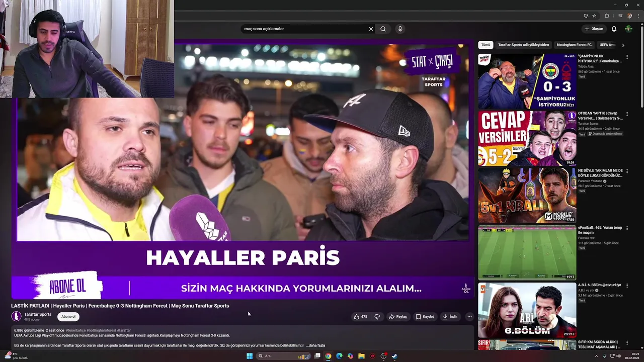Open YouTube notifications bell
The width and height of the screenshot is (644, 362).
click(614, 29)
